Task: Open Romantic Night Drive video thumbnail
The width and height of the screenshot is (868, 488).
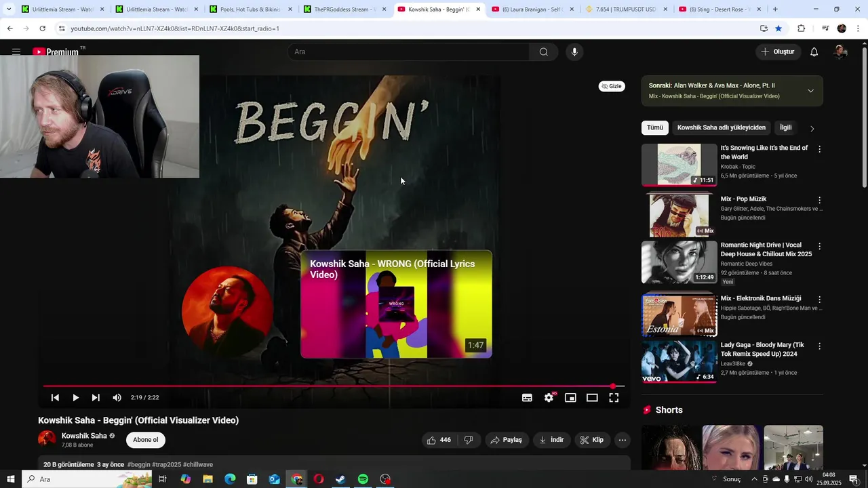Action: tap(679, 262)
